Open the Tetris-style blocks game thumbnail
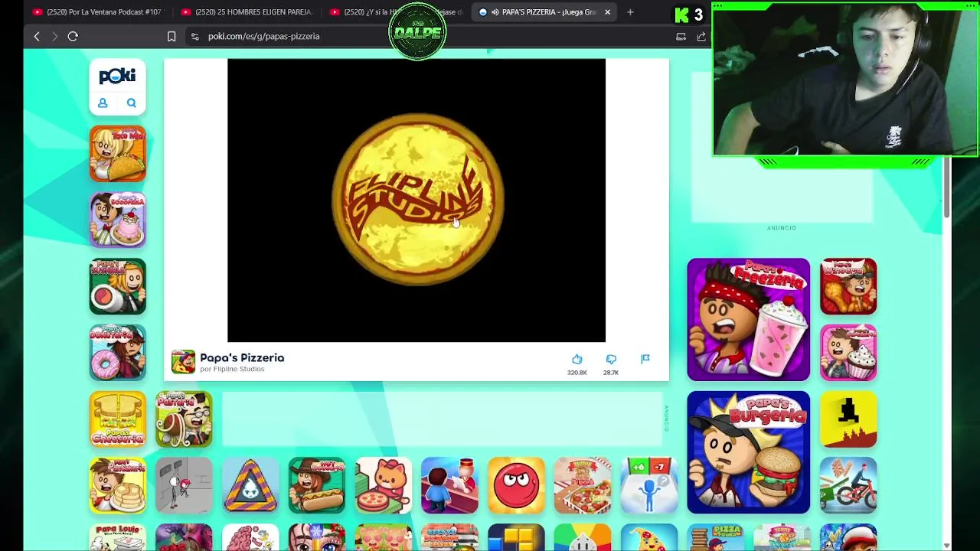This screenshot has height=551, width=980. 516,537
